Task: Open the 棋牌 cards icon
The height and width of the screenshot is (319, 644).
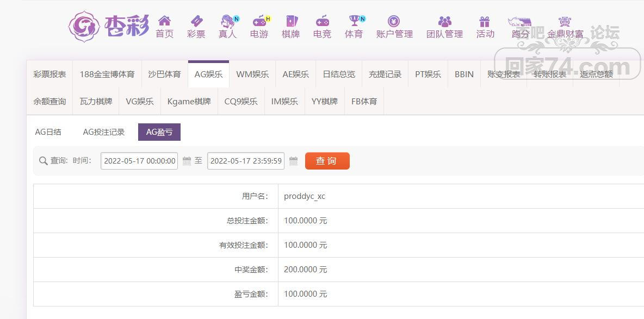Action: (x=292, y=21)
